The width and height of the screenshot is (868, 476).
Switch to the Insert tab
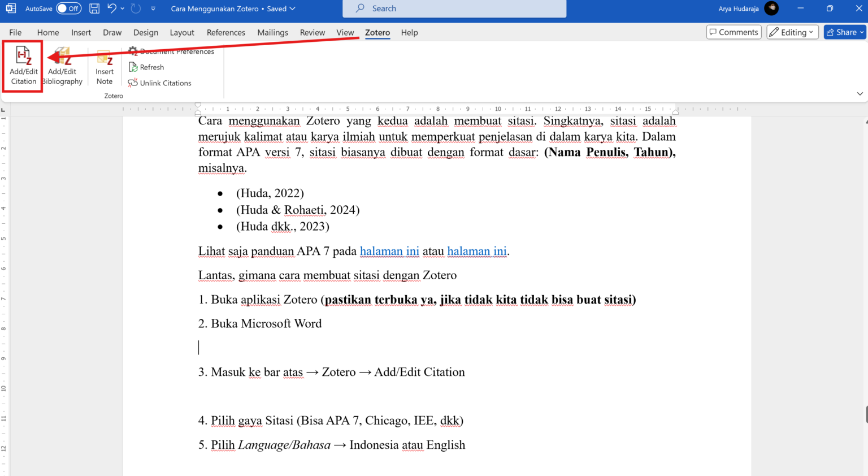click(81, 32)
